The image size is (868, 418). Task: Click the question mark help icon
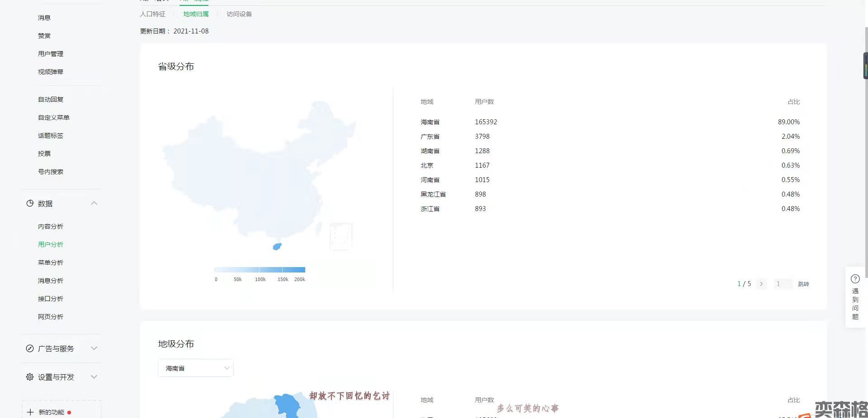[855, 279]
